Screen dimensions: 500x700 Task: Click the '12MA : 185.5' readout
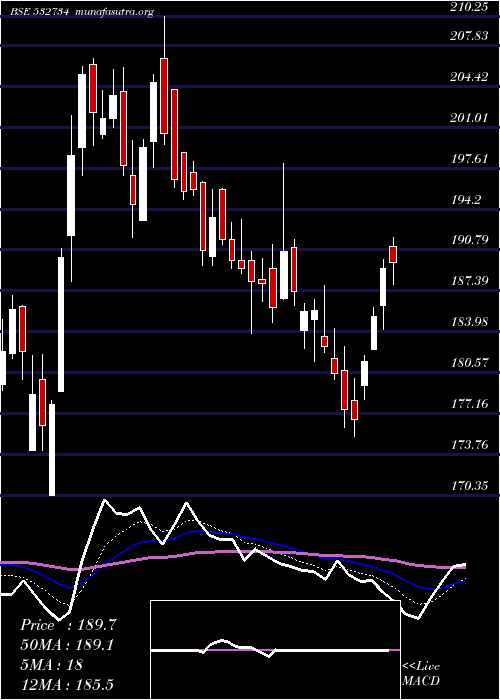69,684
